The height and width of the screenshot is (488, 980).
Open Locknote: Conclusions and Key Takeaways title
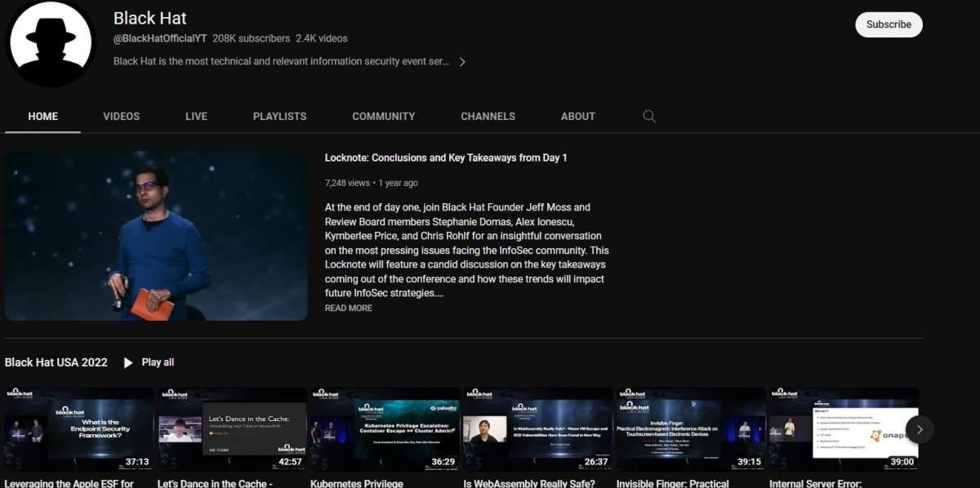coord(446,157)
